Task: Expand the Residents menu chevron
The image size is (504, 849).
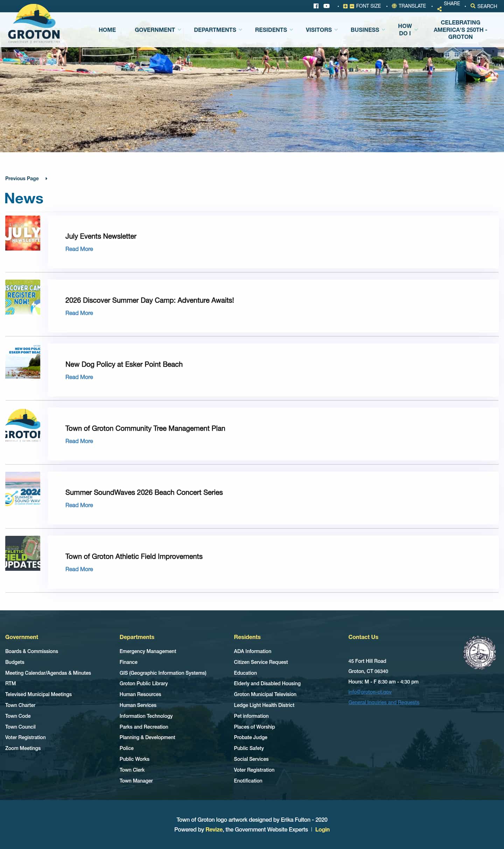Action: tap(291, 30)
